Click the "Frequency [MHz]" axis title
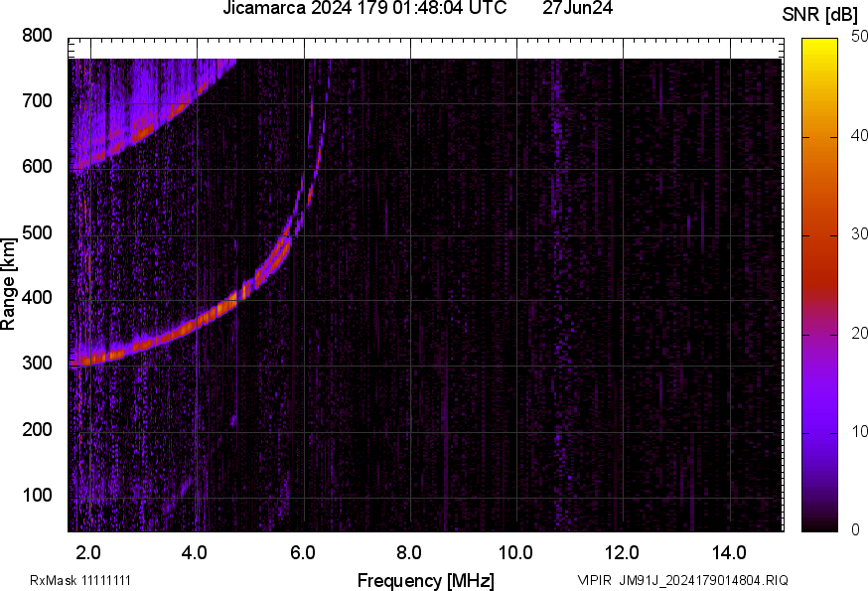 point(426,580)
